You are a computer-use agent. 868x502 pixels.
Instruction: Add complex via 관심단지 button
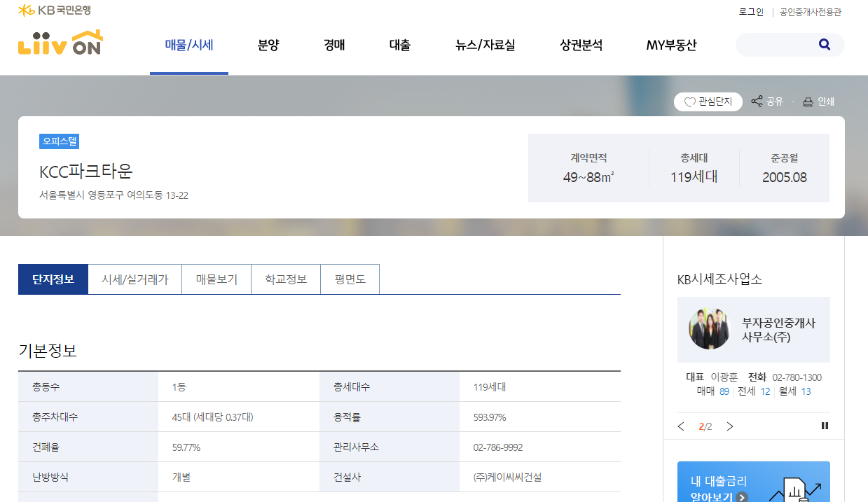tap(708, 102)
